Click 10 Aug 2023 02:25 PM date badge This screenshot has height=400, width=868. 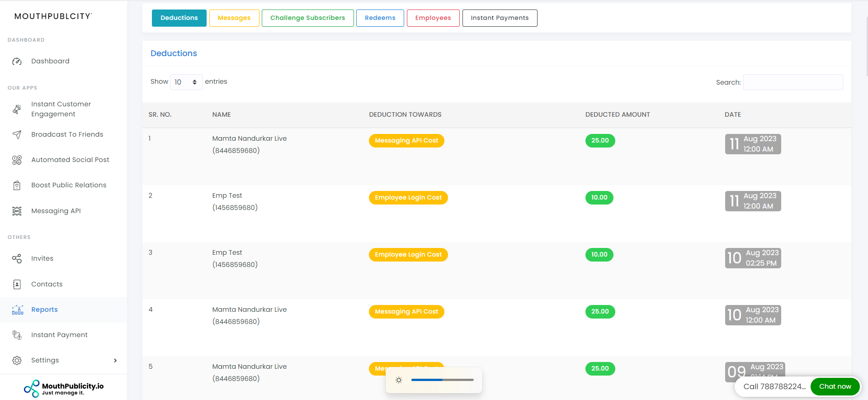(753, 258)
